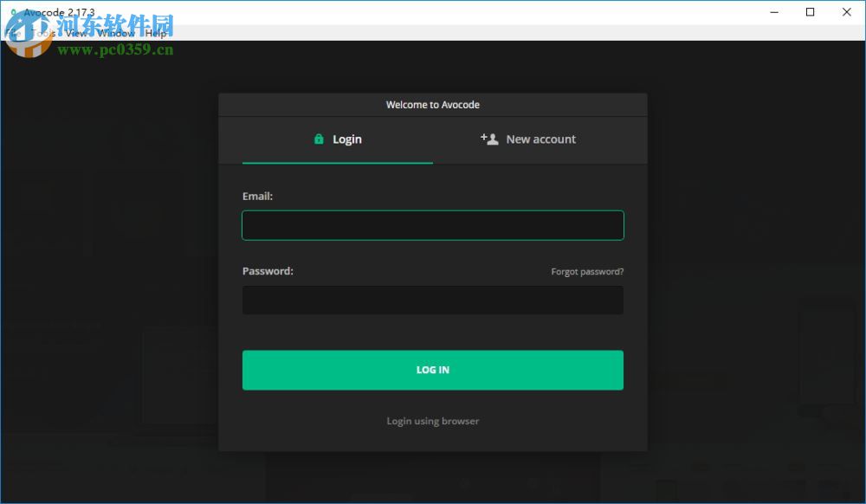The width and height of the screenshot is (866, 504).
Task: Click inside the Email input field
Action: point(432,224)
